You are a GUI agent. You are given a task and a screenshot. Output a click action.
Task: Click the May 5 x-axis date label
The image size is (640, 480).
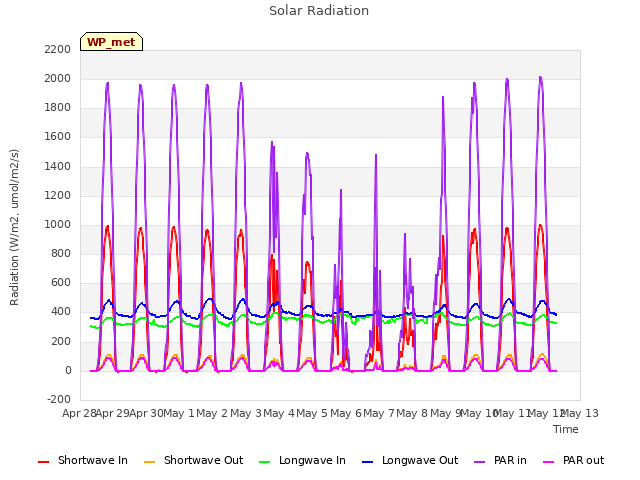coord(312,413)
